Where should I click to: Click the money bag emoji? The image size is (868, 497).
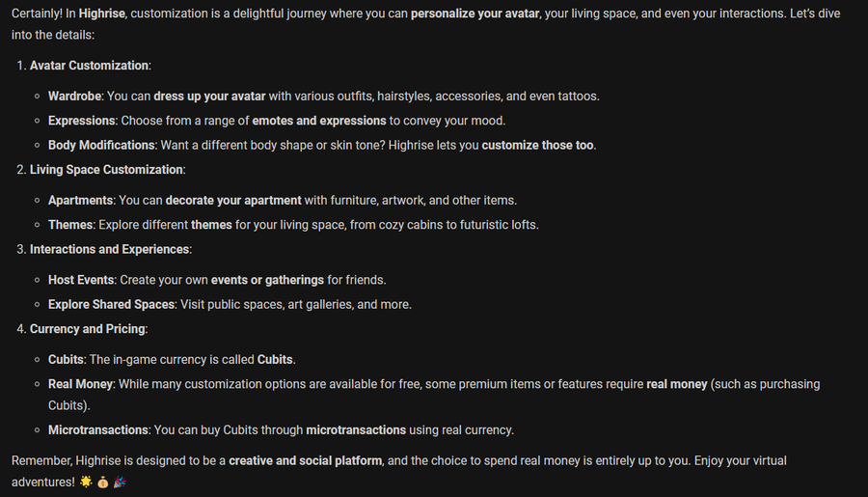[102, 481]
